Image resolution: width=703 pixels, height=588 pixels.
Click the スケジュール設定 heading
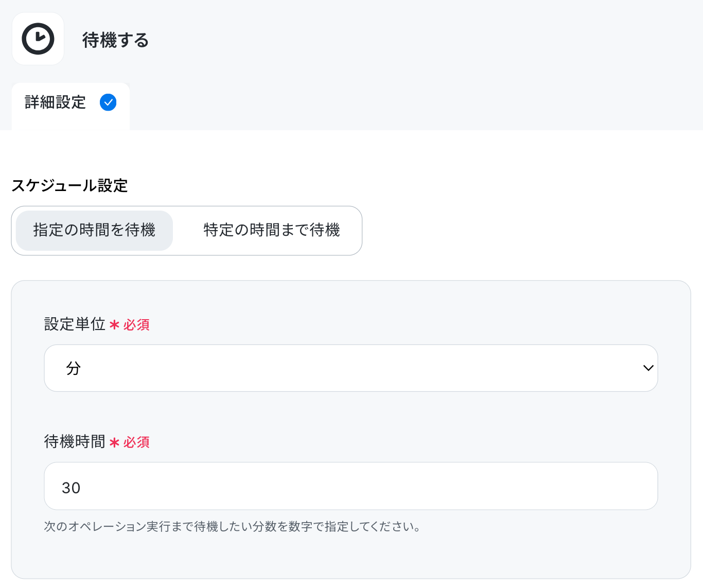[x=69, y=185]
